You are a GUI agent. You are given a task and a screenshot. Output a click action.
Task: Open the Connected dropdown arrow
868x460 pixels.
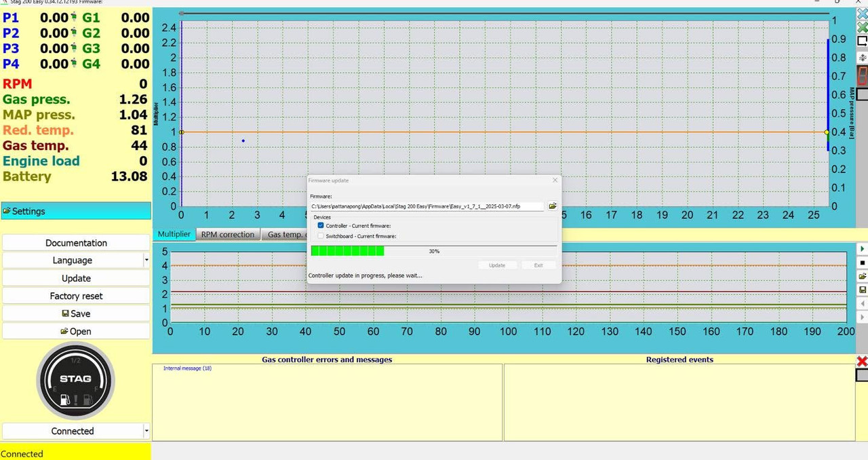[146, 431]
